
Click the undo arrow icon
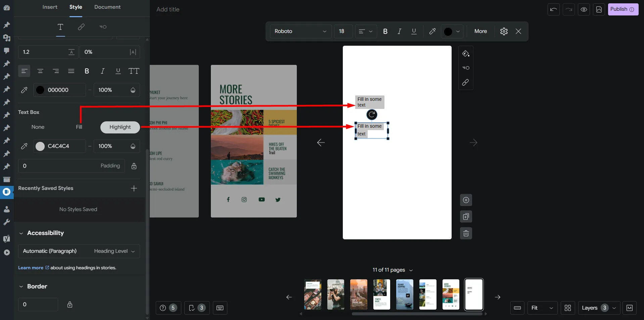(553, 9)
